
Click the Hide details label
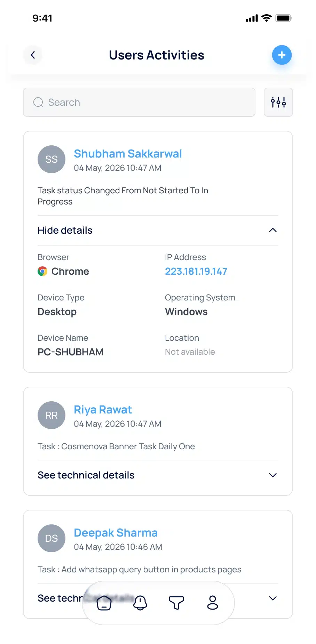tap(65, 230)
